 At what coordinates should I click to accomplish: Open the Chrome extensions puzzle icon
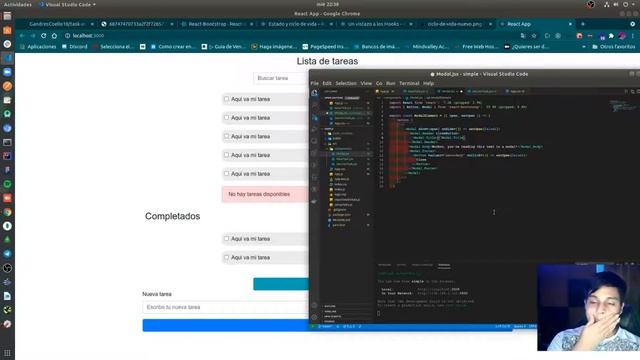611,36
